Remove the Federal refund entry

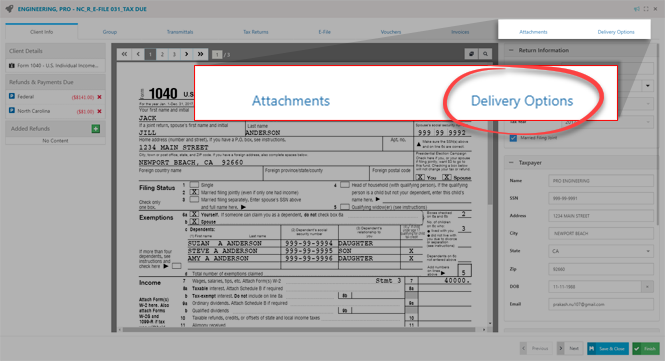click(99, 97)
